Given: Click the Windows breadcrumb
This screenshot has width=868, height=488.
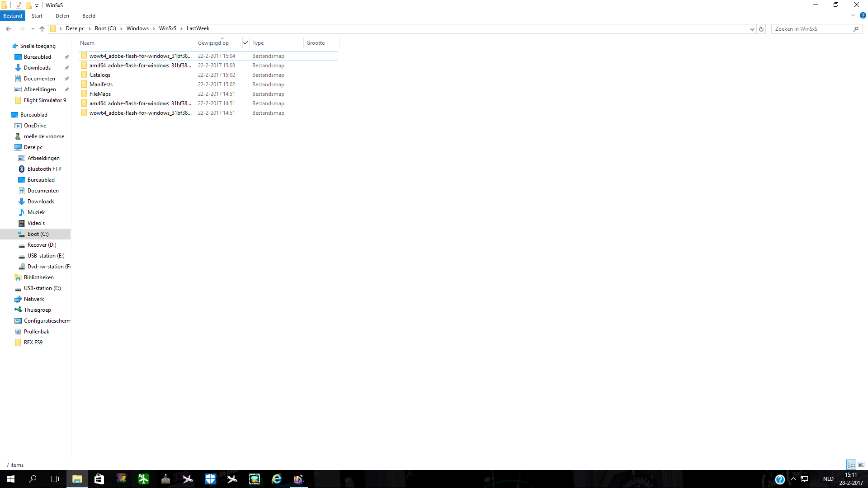Looking at the screenshot, I should (x=137, y=28).
